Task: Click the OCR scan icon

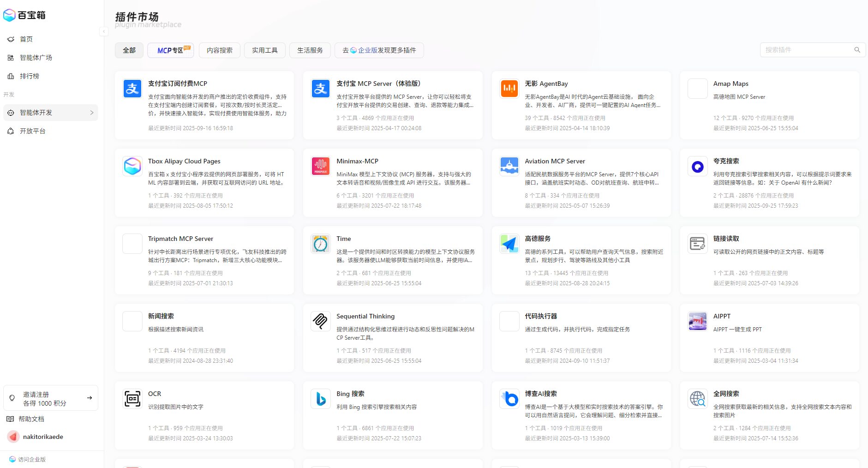Action: 132,399
